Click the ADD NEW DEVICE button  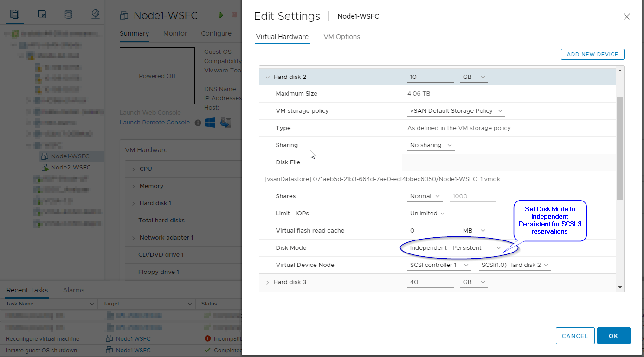tap(592, 54)
